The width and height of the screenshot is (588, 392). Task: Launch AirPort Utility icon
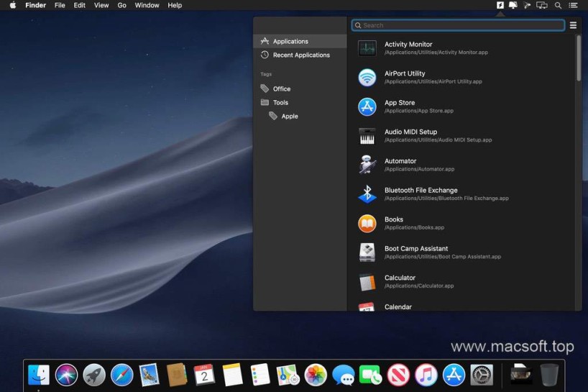(367, 78)
